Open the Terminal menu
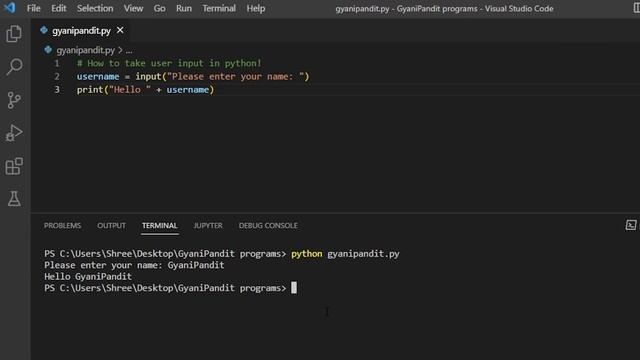Viewport: 640px width, 360px height. (219, 8)
